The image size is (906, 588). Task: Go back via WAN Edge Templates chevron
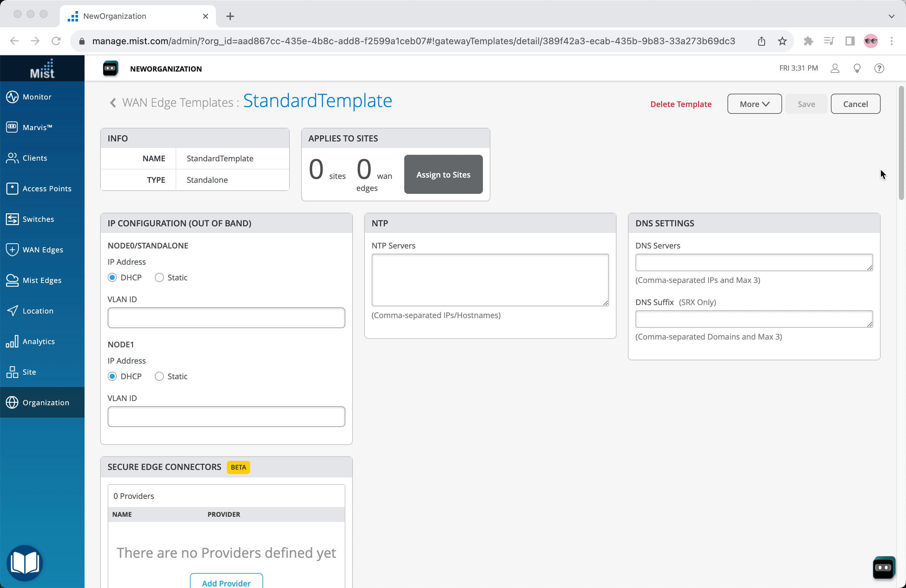point(113,103)
